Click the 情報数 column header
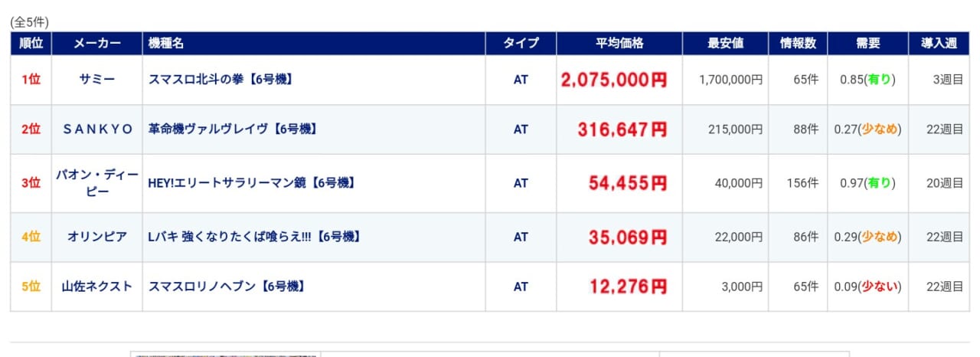Screen dimensions: 980x357 tap(799, 44)
